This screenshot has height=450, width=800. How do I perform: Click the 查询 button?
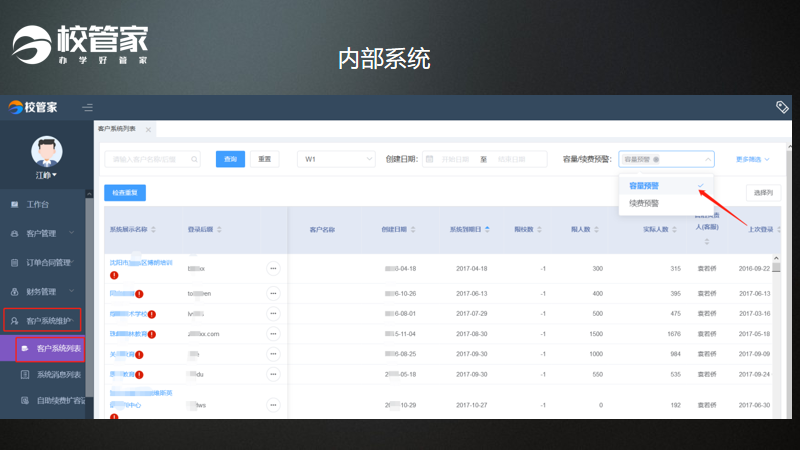[230, 159]
